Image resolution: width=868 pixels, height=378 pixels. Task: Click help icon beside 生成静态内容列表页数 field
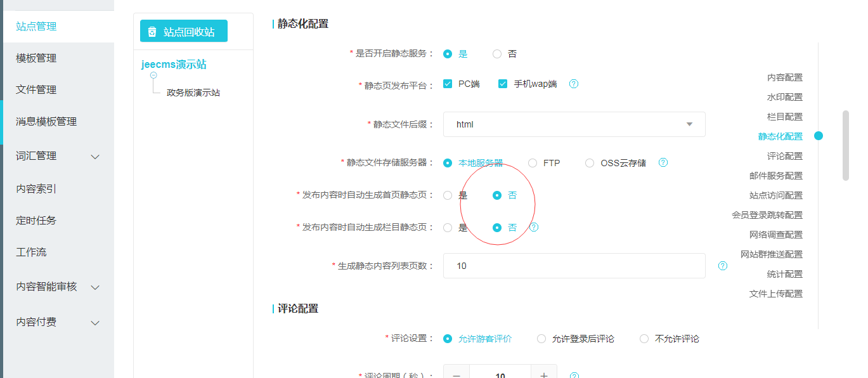pos(723,266)
